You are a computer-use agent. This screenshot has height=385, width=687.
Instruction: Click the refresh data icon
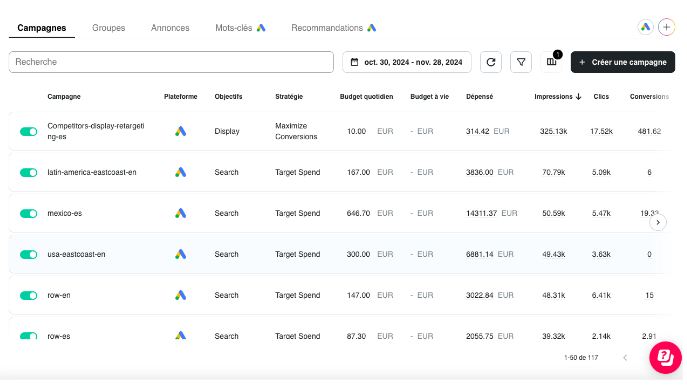pyautogui.click(x=491, y=62)
